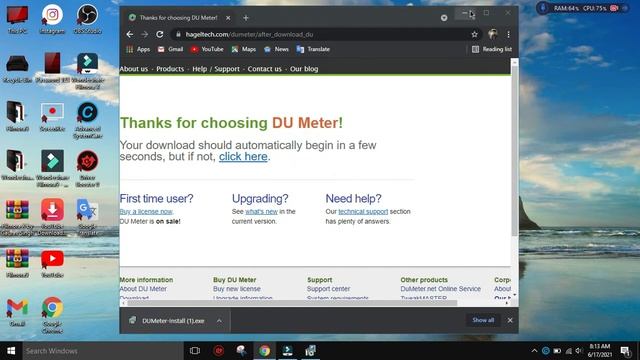Open the tab search dropdown in title bar
This screenshot has width=640, height=360.
444,18
